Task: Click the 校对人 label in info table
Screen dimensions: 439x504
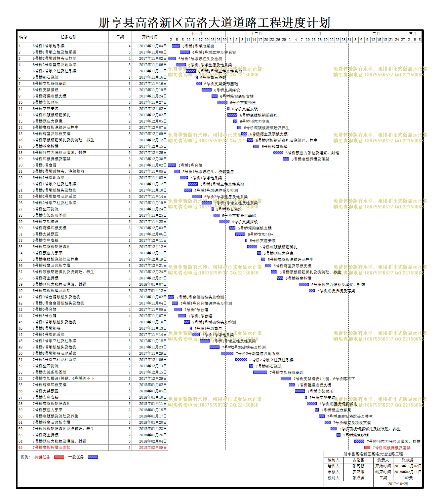Action: 334,478
